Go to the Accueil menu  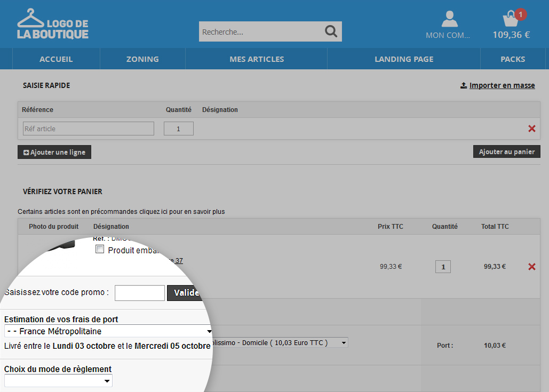pos(56,59)
